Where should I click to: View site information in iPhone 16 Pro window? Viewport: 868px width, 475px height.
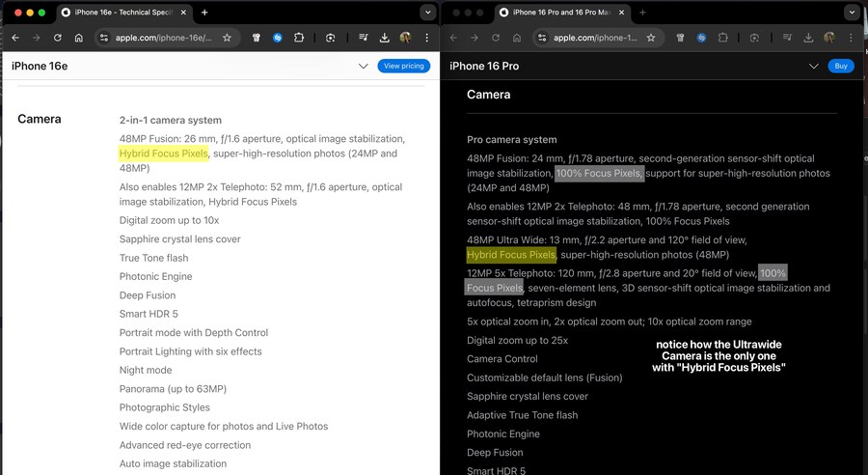[x=542, y=38]
